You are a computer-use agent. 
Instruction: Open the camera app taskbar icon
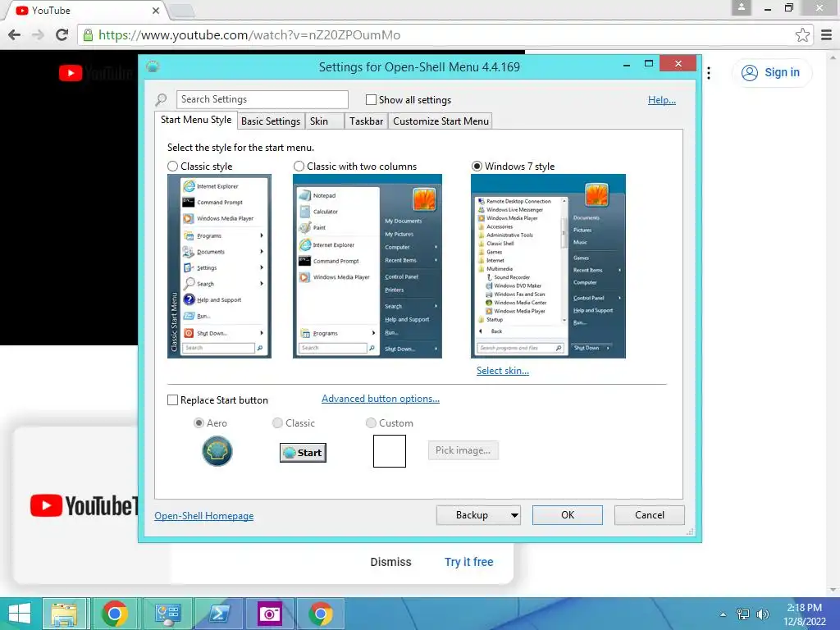coord(269,614)
